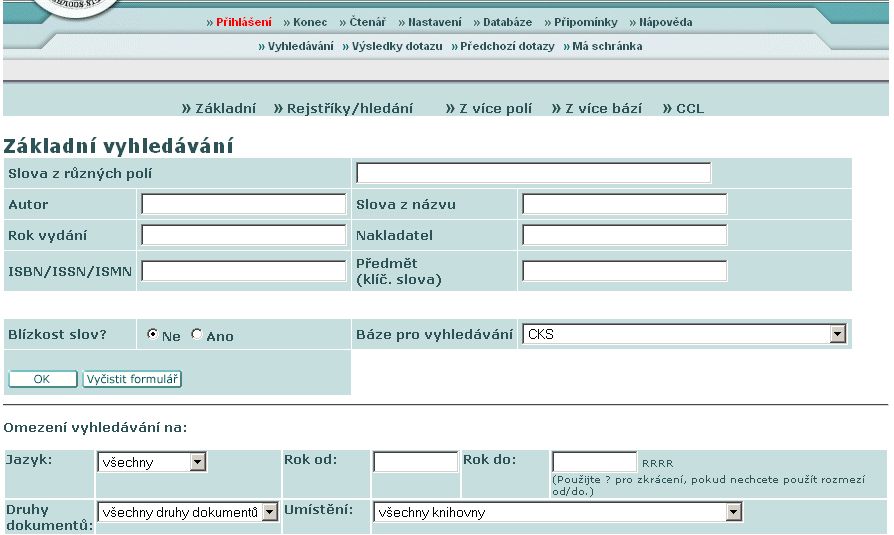Switch to Z více polí search
The image size is (894, 535).
(495, 108)
